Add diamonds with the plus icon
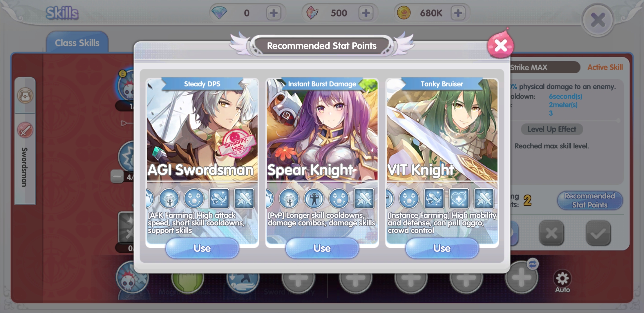Image resolution: width=644 pixels, height=313 pixels. 274,13
